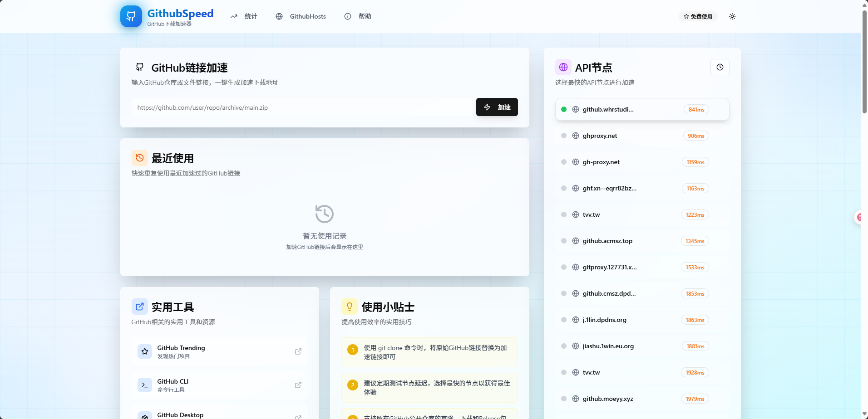
Task: Click the globe icon next to ghproxy.net
Action: click(575, 135)
